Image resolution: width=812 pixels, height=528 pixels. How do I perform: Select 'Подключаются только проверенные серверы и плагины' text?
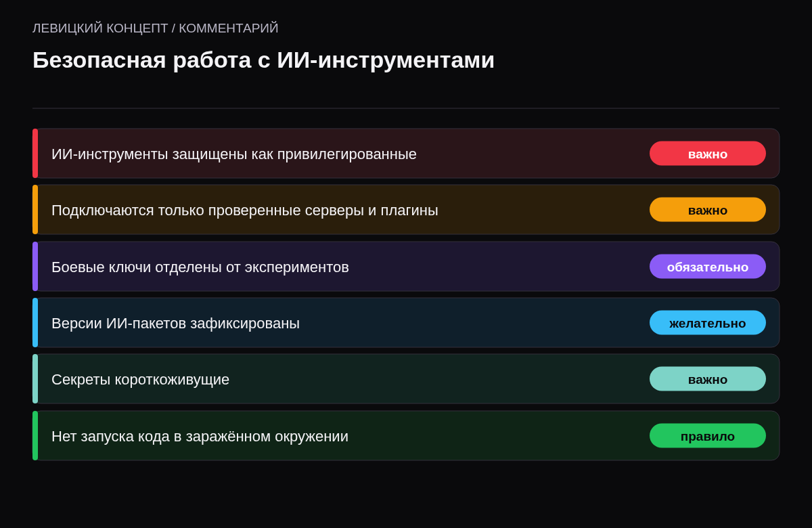245,211
